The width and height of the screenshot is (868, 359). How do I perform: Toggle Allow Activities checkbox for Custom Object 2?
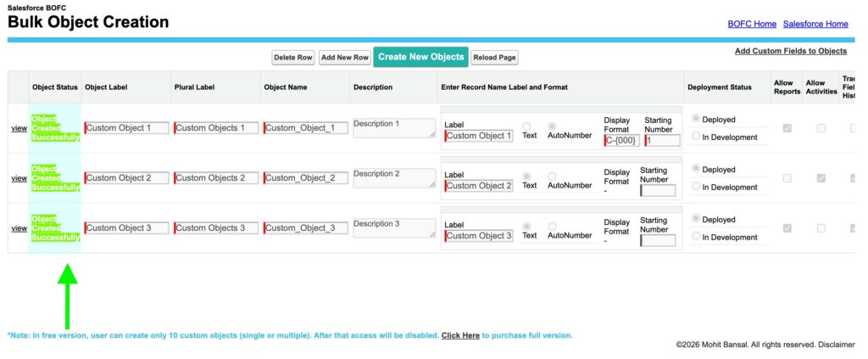[821, 178]
